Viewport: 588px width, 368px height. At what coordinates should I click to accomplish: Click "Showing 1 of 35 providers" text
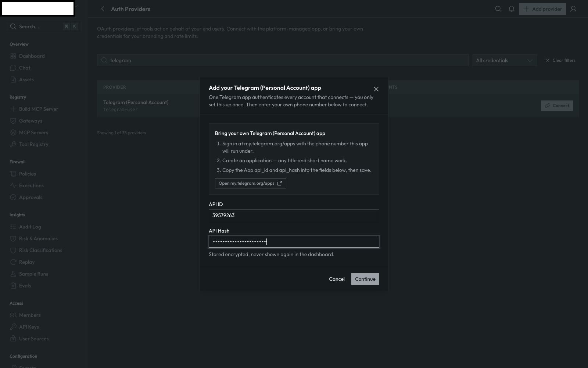121,133
